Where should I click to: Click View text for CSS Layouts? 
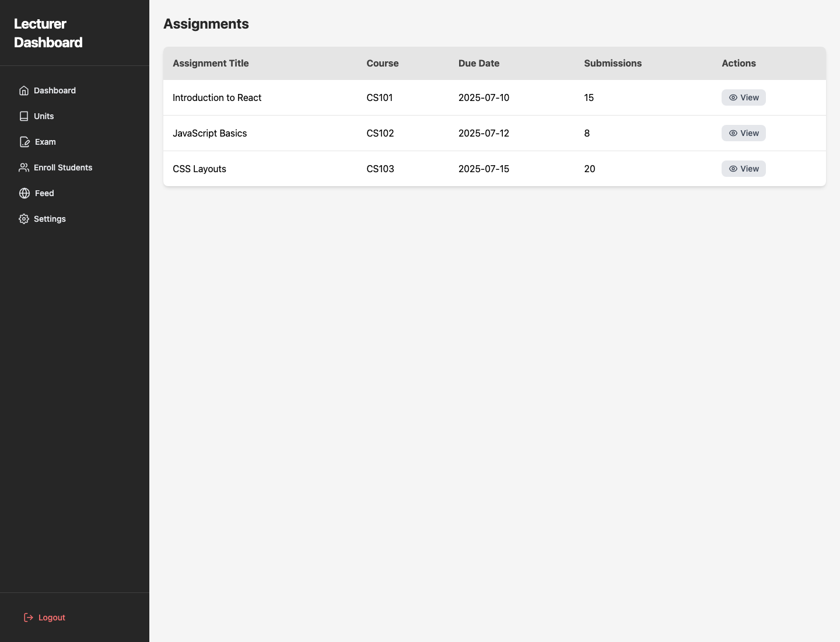pyautogui.click(x=750, y=169)
